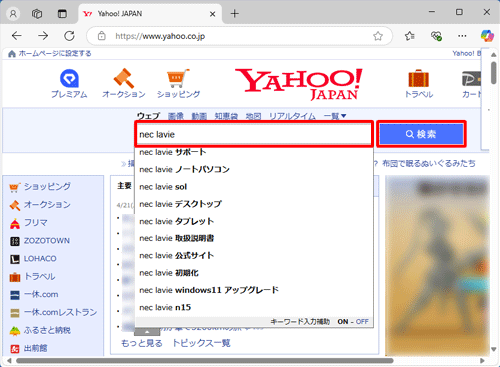Click the Auction gavel icon
Viewport: 500px width, 367px height.
(124, 78)
